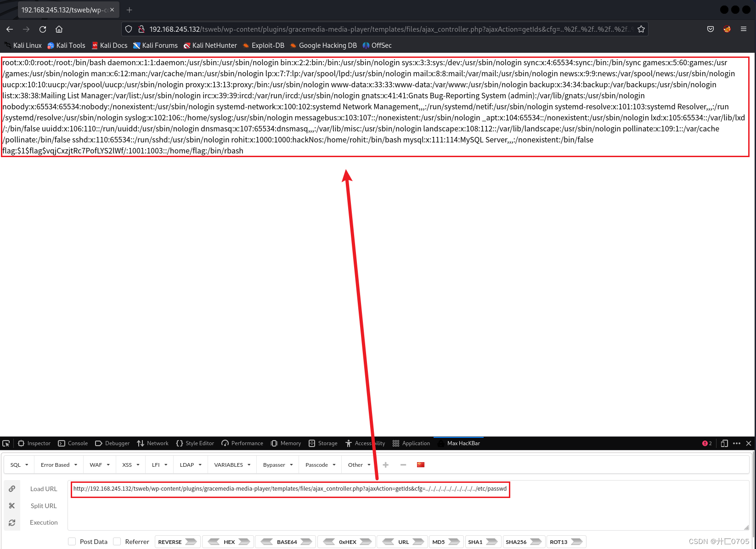Click the responsive design mode icon
Viewport: 756px width, 549px height.
[x=724, y=443]
